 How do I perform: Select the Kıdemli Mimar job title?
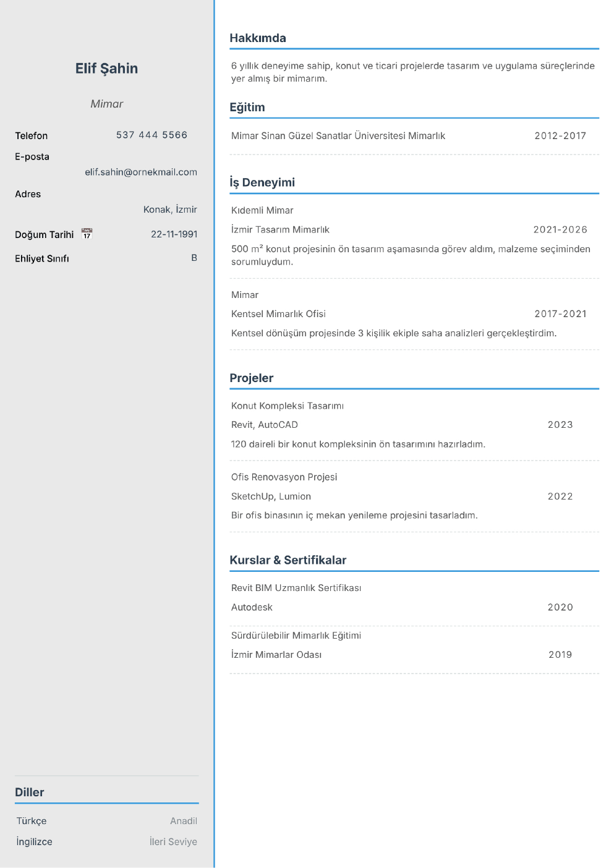(x=262, y=211)
